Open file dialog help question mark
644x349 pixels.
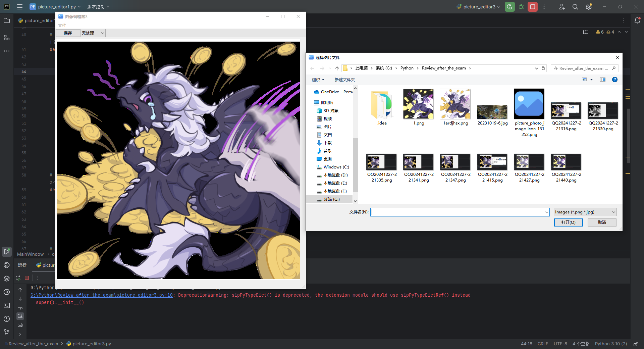click(x=614, y=80)
